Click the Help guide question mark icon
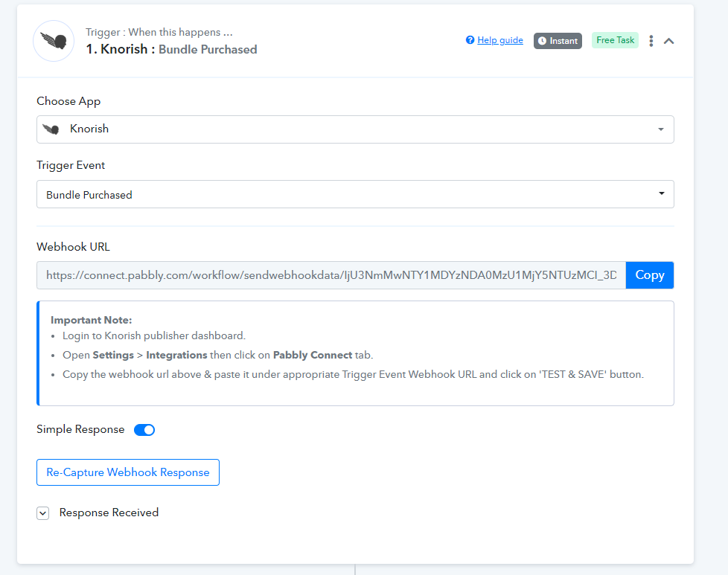The width and height of the screenshot is (728, 575). (x=470, y=40)
